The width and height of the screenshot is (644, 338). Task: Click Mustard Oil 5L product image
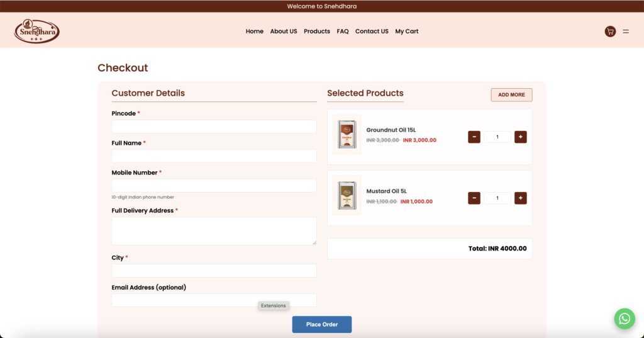pyautogui.click(x=347, y=196)
